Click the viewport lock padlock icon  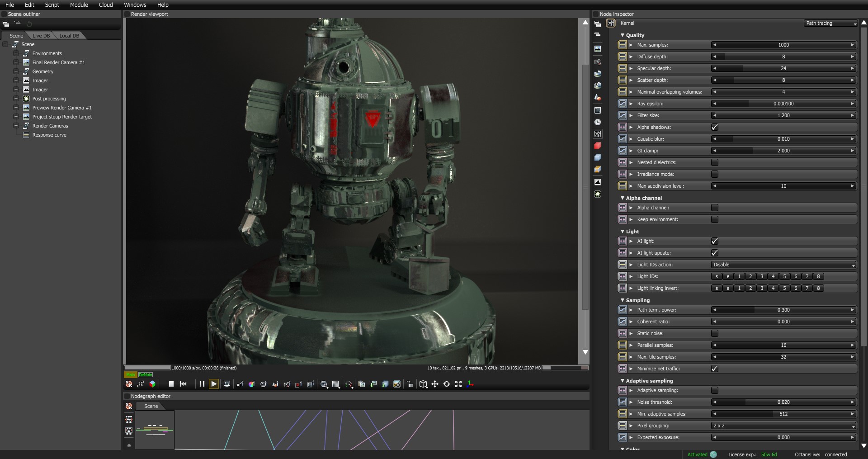410,384
